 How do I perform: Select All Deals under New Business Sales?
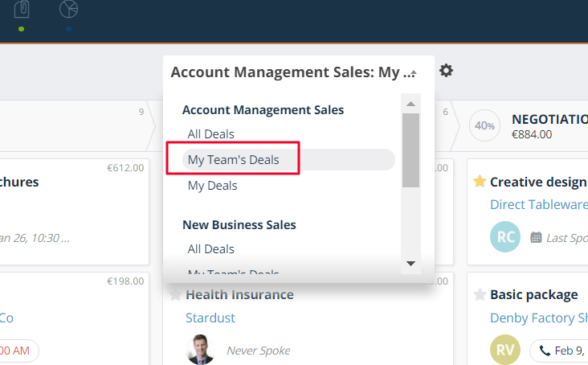click(x=210, y=248)
